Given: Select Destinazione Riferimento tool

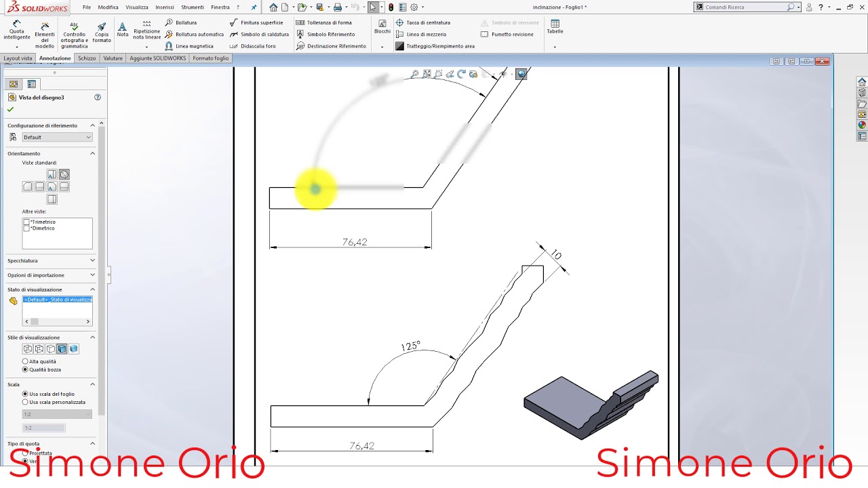Looking at the screenshot, I should [x=331, y=46].
